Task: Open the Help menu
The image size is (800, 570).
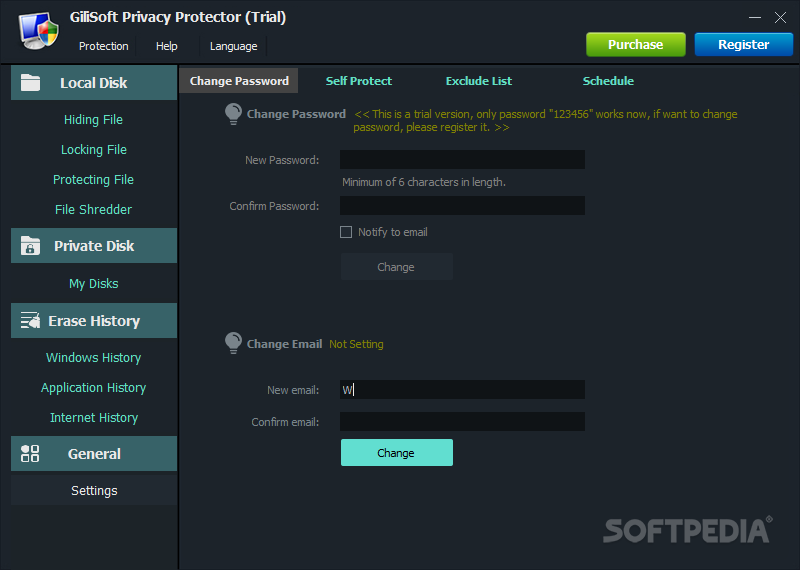Action: pyautogui.click(x=166, y=46)
